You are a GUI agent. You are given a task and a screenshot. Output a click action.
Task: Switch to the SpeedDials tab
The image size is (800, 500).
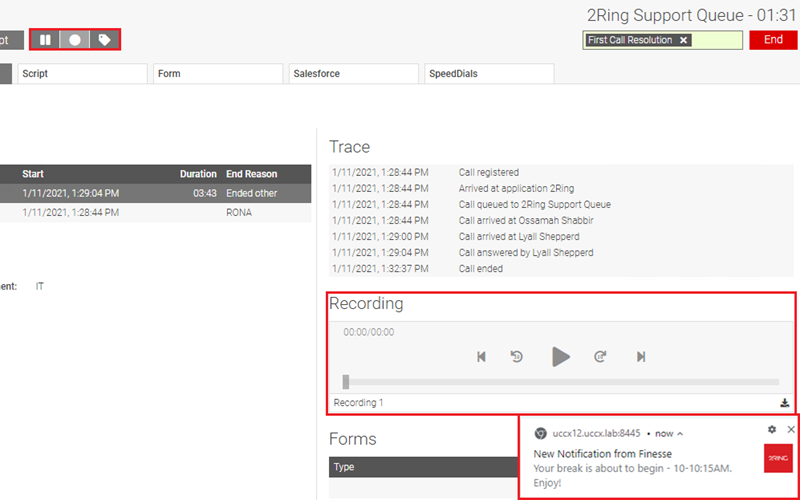click(489, 73)
